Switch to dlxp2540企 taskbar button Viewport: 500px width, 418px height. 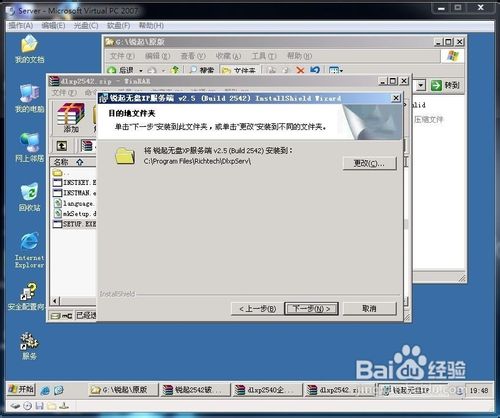[267, 390]
